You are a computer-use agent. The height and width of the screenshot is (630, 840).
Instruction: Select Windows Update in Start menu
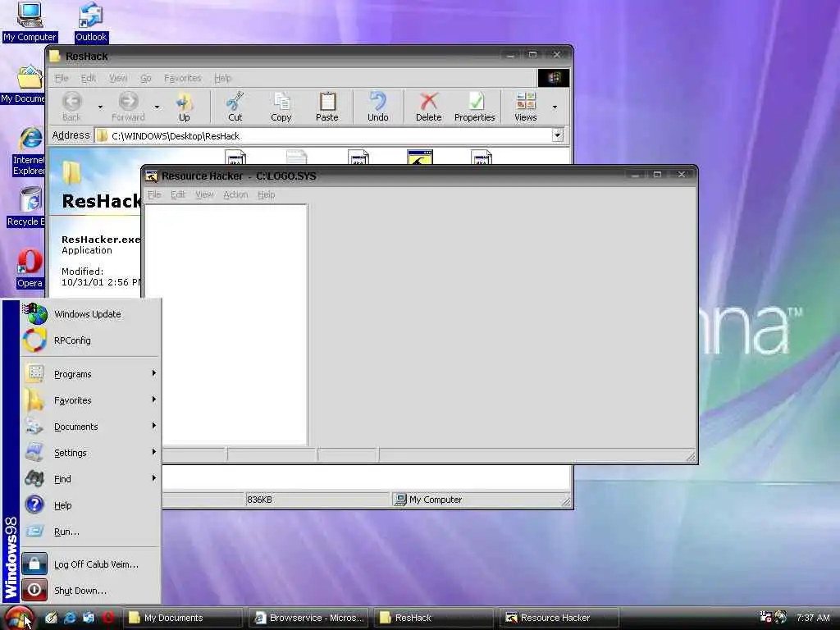[91, 314]
